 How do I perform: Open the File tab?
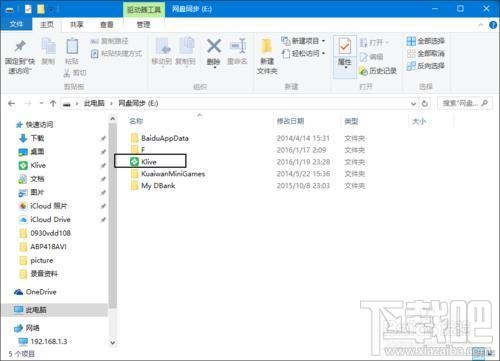[16, 24]
